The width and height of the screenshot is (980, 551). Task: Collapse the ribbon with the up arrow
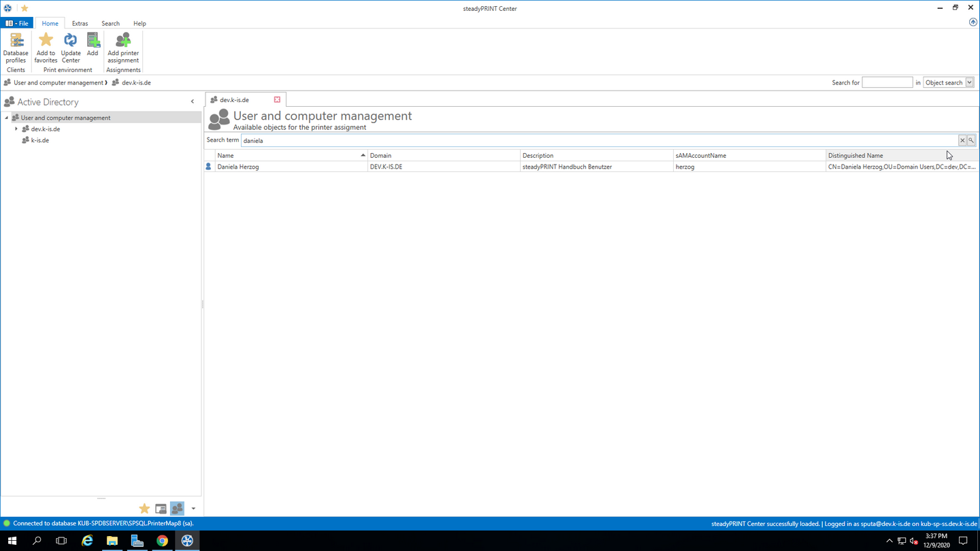[973, 22]
